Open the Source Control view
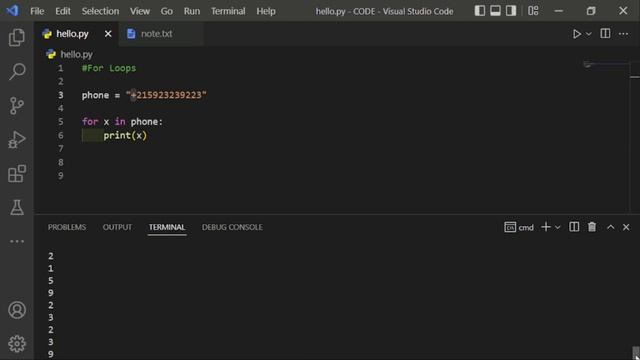640x360 pixels. pos(17,106)
